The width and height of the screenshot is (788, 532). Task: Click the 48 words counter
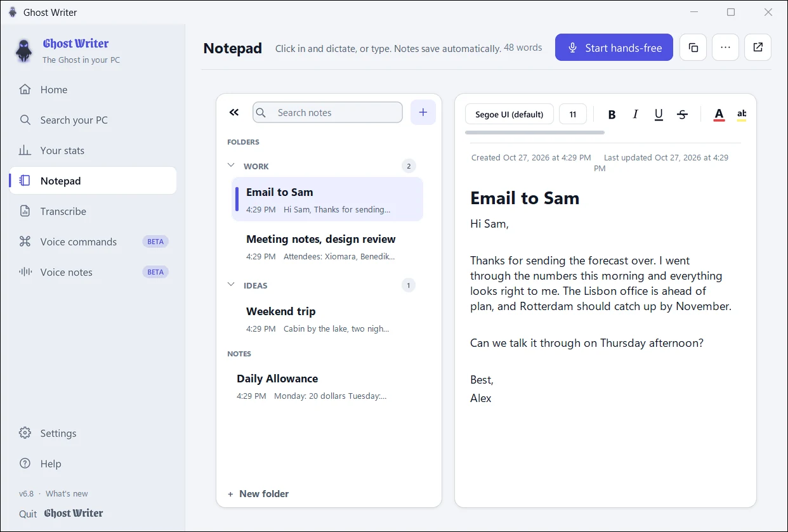pyautogui.click(x=523, y=48)
